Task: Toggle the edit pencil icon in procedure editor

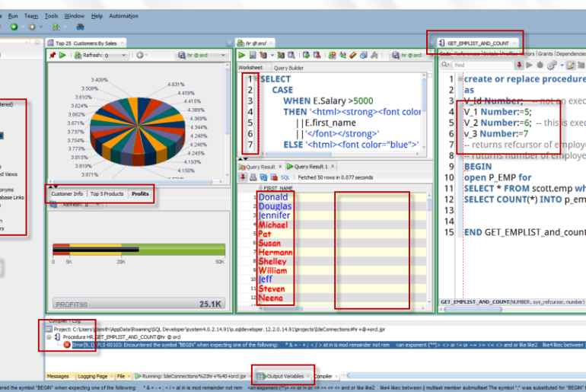Action: 570,65
